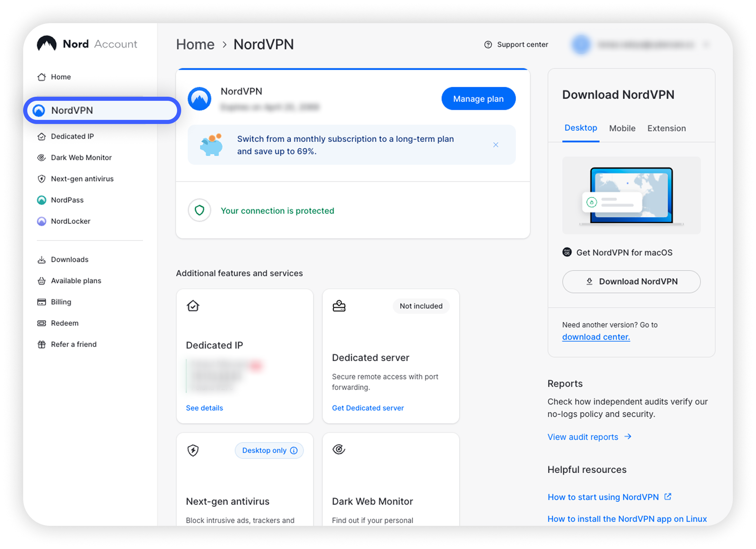Click the switch to long-term plan offer text
The height and width of the screenshot is (549, 756).
pos(345,145)
